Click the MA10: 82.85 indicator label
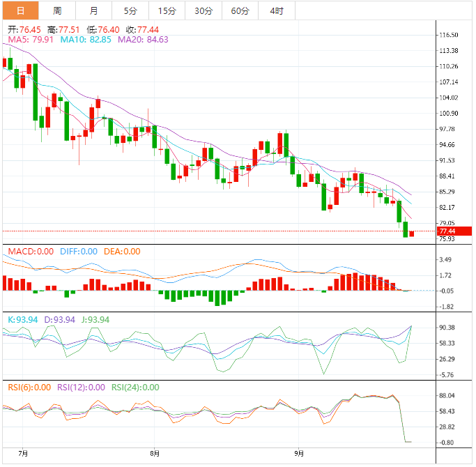476x467 pixels. [86, 40]
